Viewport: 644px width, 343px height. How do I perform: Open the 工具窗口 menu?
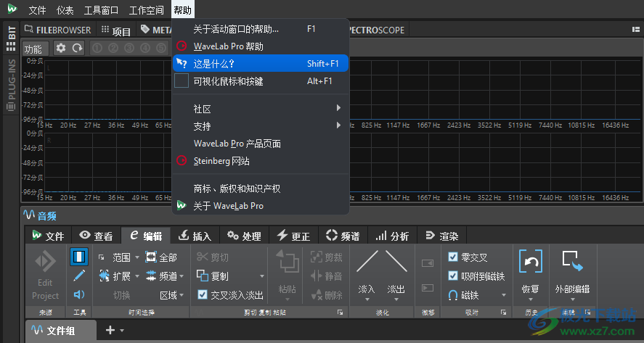coord(101,10)
